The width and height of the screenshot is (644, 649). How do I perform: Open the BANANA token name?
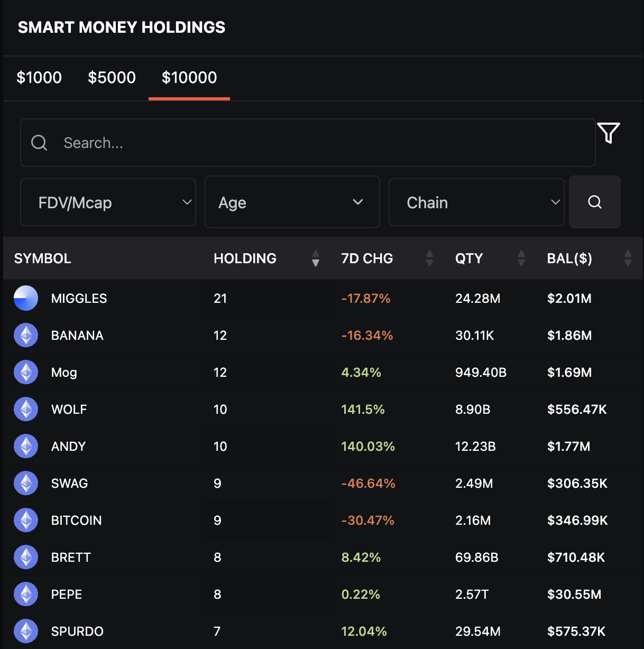77,336
